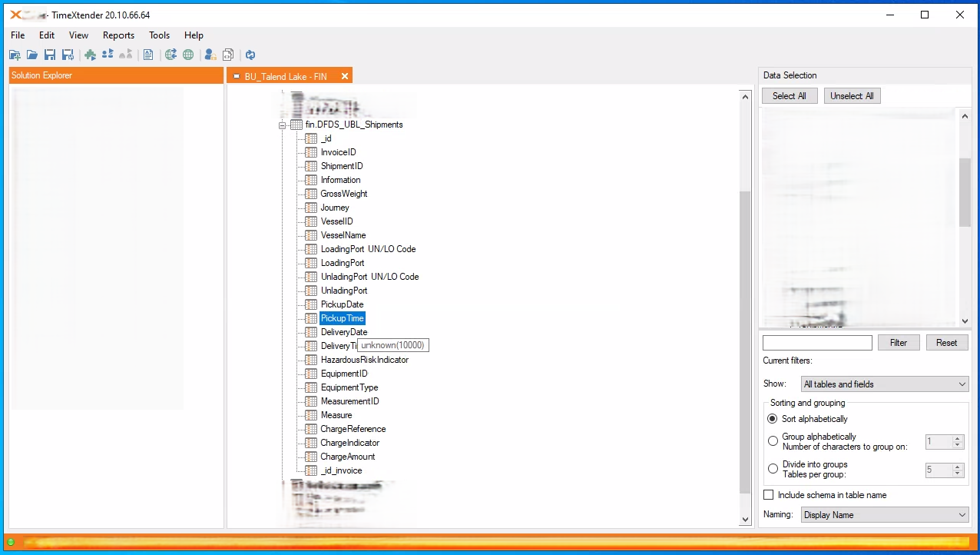Image resolution: width=980 pixels, height=555 pixels.
Task: Click the open folder toolbar icon
Action: click(x=32, y=55)
